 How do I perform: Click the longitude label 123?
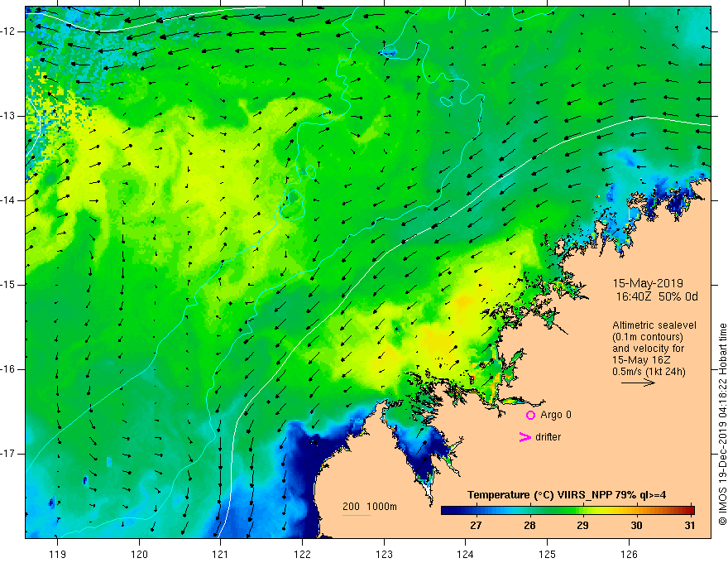pos(384,554)
